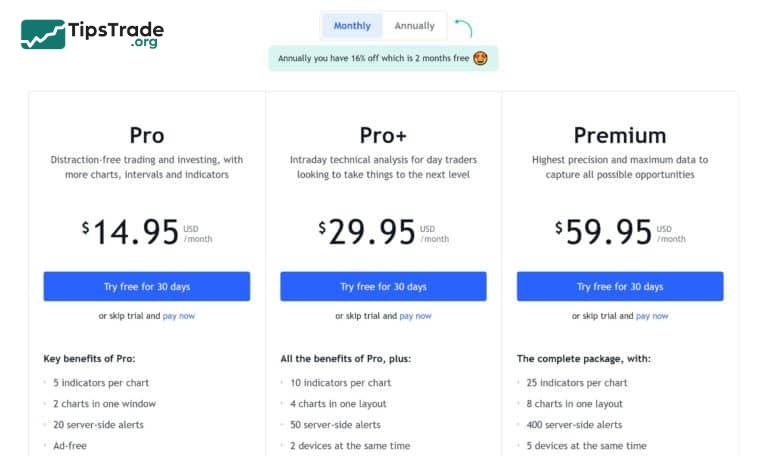Click the Pro+ plan heading
768x456 pixels.
(383, 135)
